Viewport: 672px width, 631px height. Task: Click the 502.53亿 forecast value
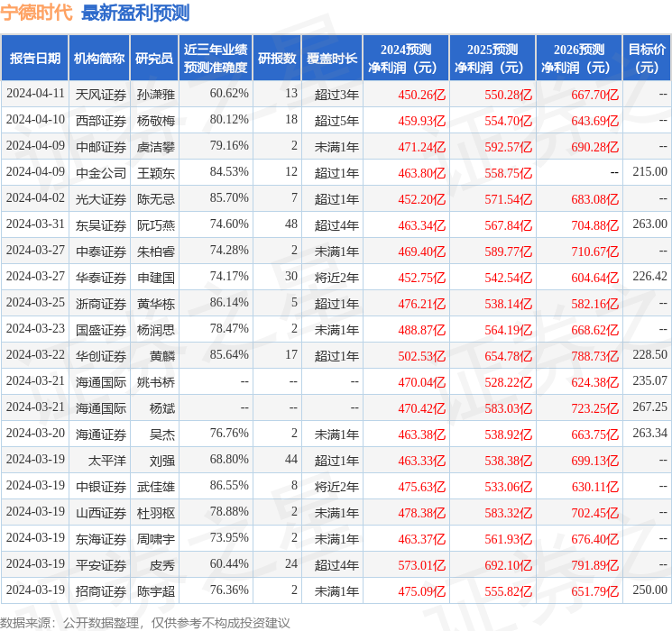[422, 355]
